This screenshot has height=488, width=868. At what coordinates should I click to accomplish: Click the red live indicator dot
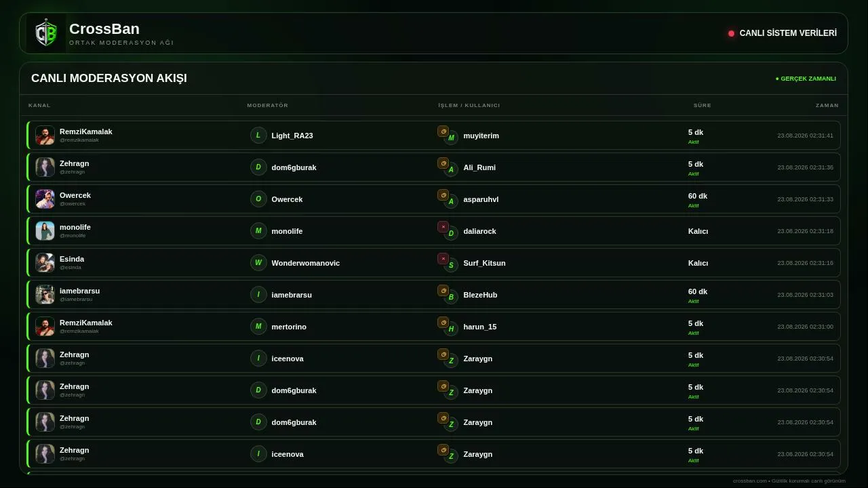[731, 33]
